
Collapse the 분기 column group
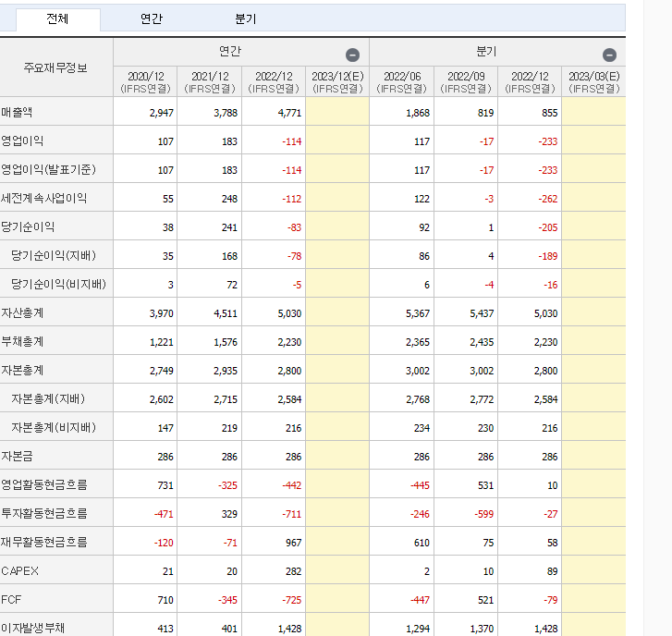(x=609, y=55)
